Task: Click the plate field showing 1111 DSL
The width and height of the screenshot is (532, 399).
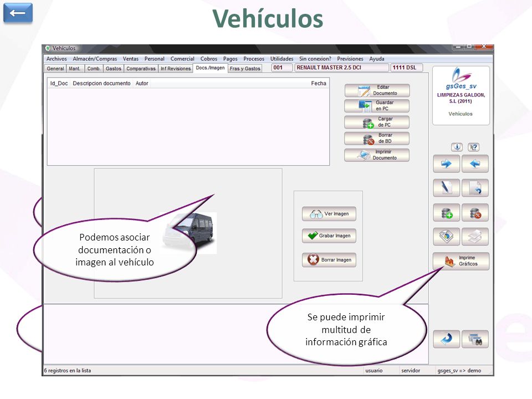Action: 406,68
